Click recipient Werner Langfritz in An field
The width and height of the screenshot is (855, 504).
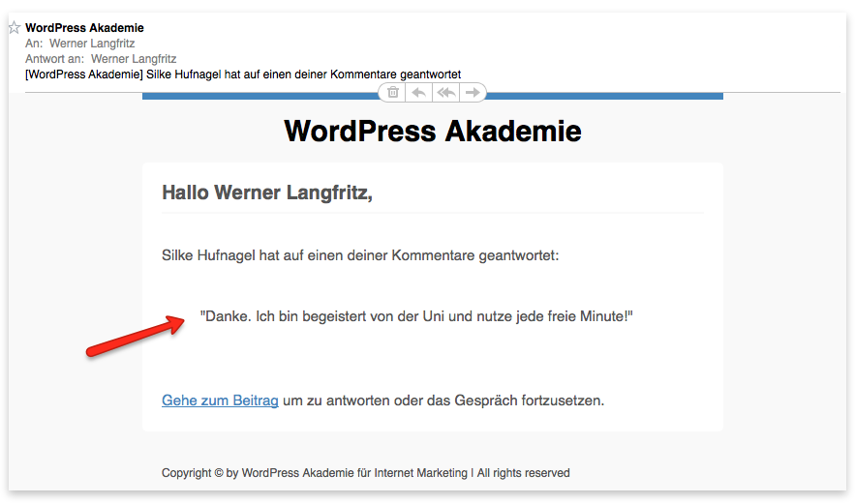click(92, 44)
